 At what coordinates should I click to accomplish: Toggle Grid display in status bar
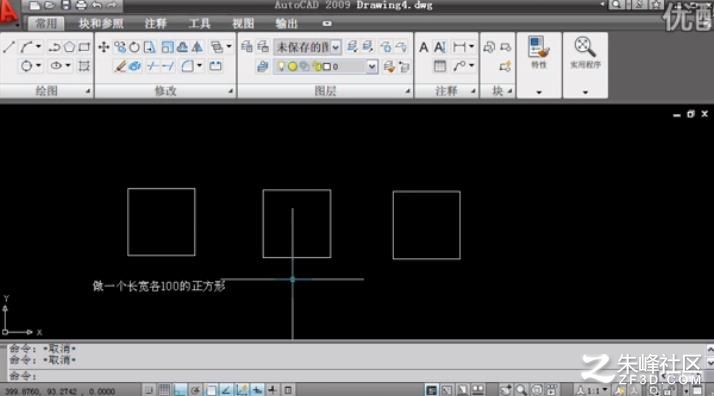pyautogui.click(x=164, y=390)
